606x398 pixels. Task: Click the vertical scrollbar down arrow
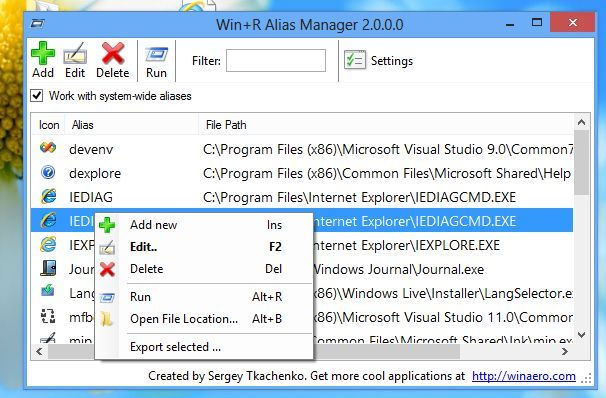point(581,335)
